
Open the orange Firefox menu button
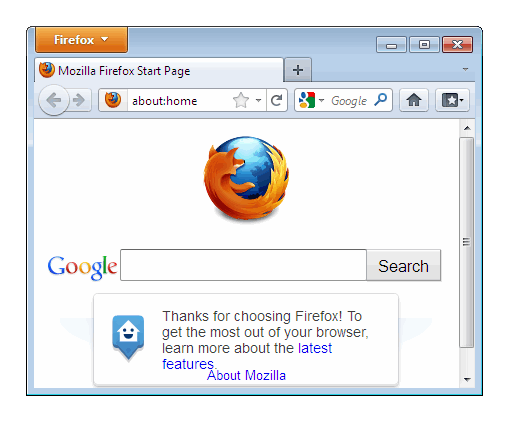point(81,40)
